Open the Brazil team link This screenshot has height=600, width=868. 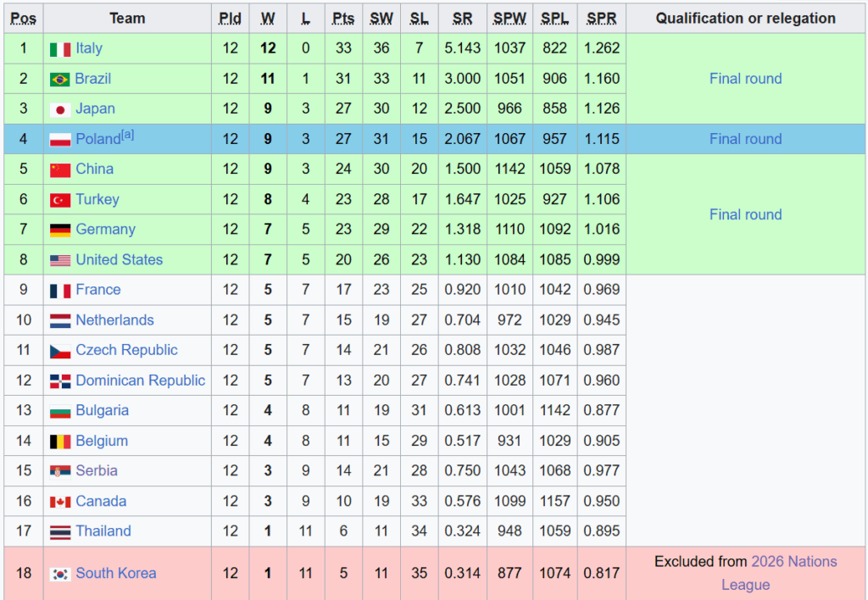(x=93, y=79)
